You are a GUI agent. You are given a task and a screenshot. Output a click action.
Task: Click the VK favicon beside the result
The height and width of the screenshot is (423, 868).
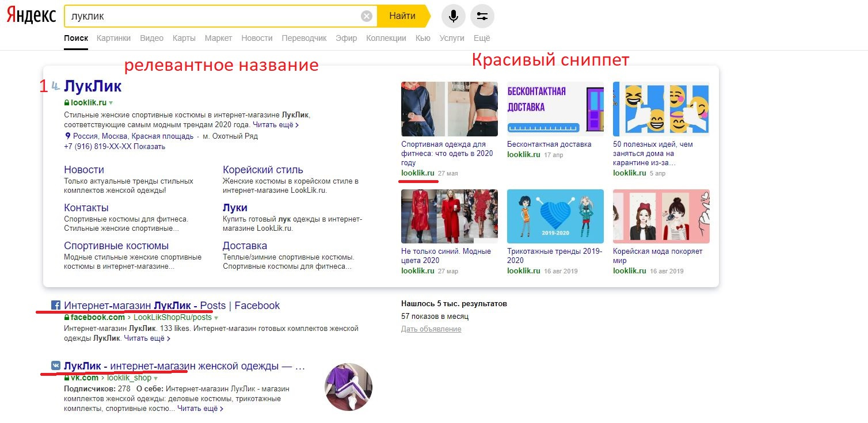(x=56, y=365)
